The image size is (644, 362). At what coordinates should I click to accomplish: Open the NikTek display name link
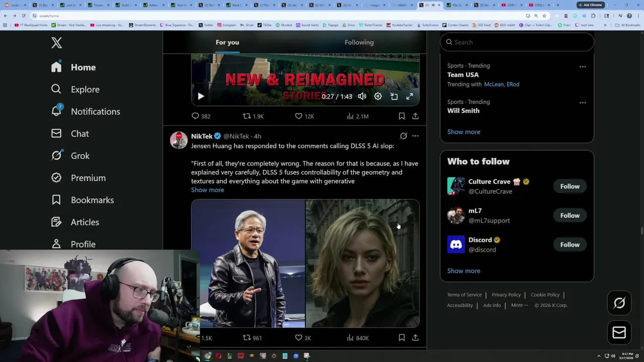pyautogui.click(x=202, y=136)
